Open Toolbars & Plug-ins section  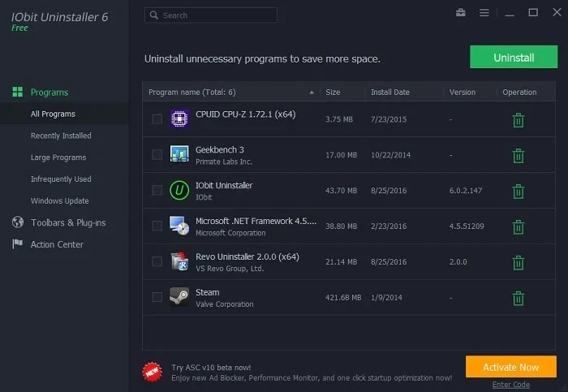pos(68,222)
